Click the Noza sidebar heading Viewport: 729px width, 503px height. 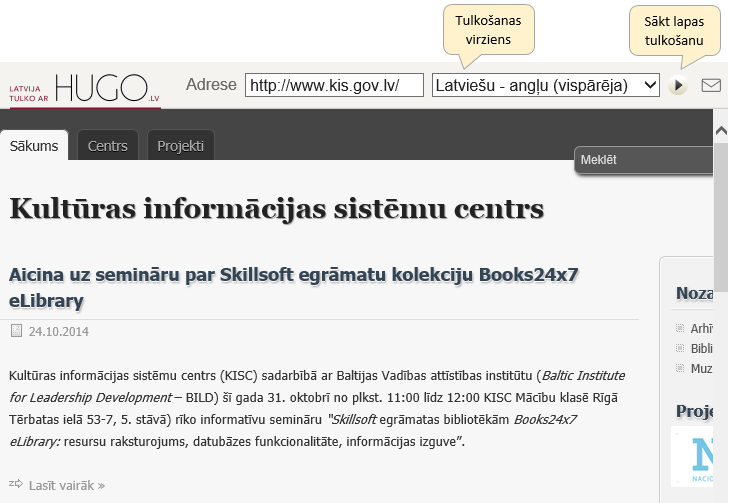click(695, 293)
